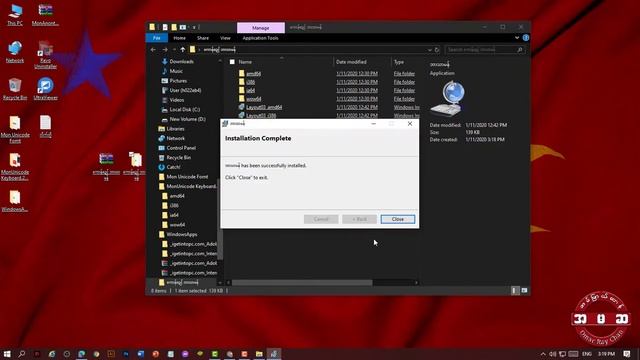Click globe application preview thumbnail
This screenshot has height=360, width=640.
coord(447,98)
